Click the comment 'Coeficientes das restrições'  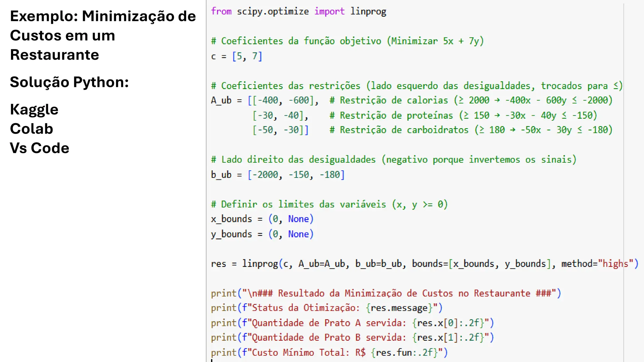click(417, 85)
